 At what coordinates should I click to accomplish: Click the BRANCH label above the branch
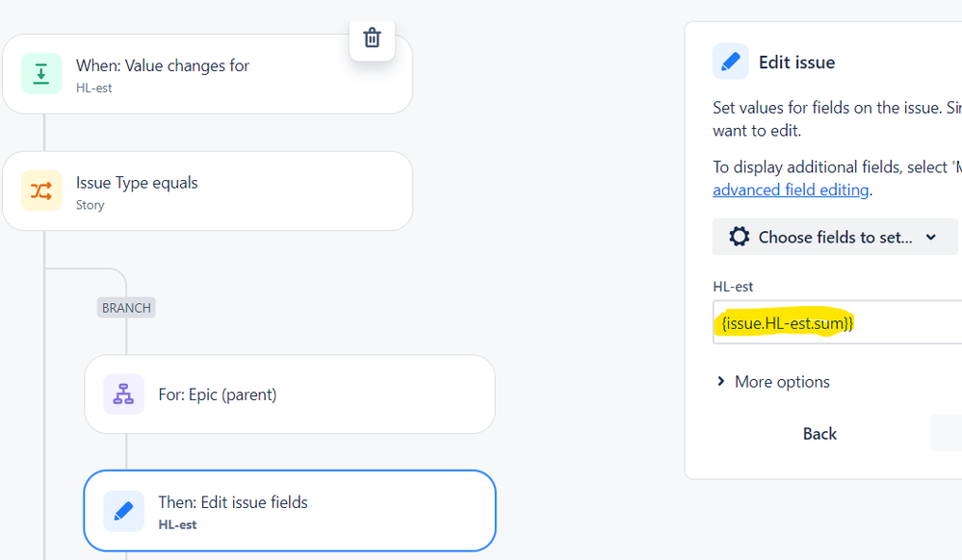125,307
